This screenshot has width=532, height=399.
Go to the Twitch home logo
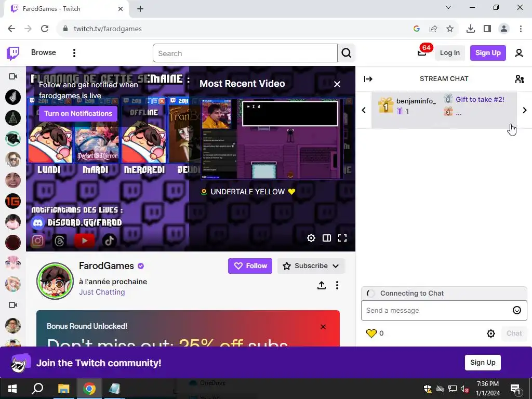point(13,54)
